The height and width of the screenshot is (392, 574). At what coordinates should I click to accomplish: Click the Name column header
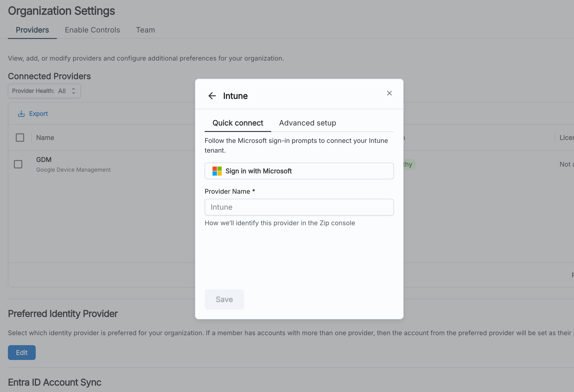45,138
